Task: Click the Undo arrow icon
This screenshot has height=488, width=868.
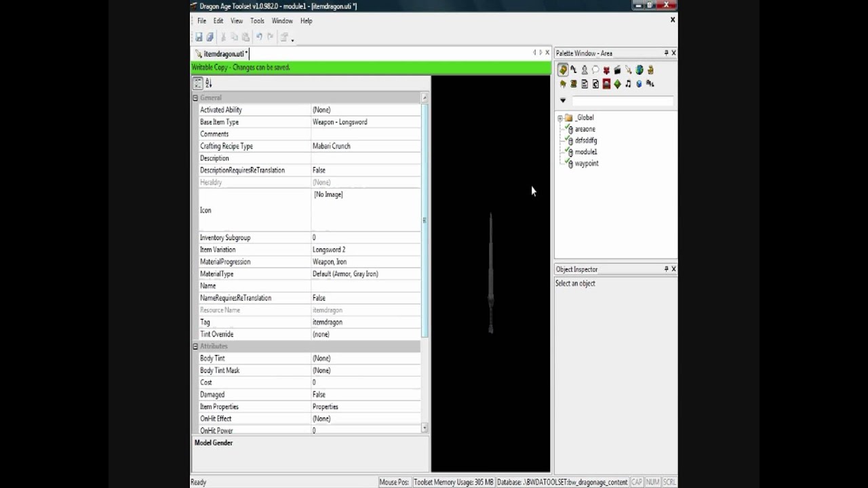Action: (259, 37)
